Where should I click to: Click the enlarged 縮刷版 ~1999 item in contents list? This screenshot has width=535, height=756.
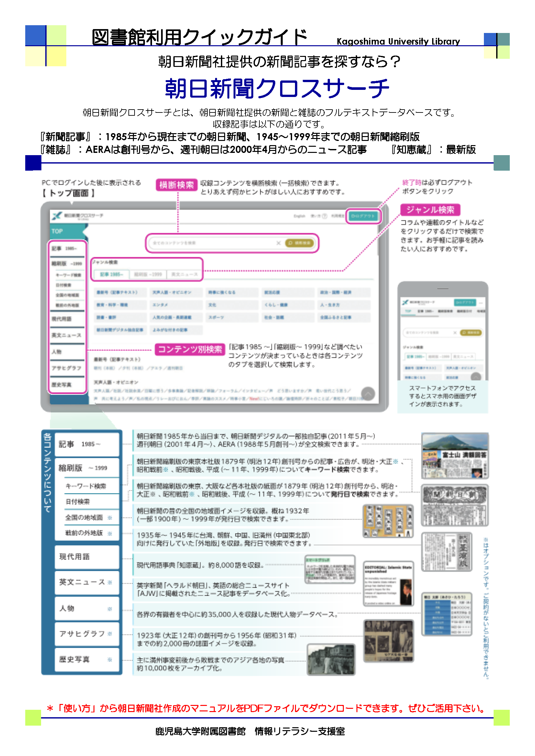click(87, 468)
